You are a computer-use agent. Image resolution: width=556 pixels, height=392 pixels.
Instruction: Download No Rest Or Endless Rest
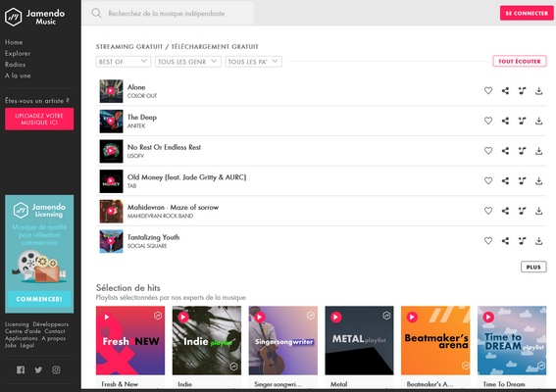pos(538,151)
